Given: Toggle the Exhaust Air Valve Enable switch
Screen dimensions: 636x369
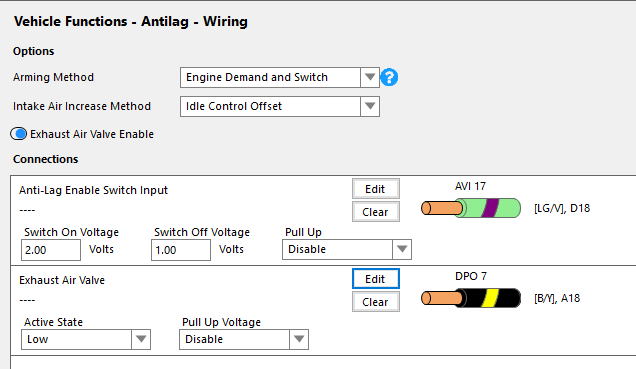Looking at the screenshot, I should (x=19, y=134).
